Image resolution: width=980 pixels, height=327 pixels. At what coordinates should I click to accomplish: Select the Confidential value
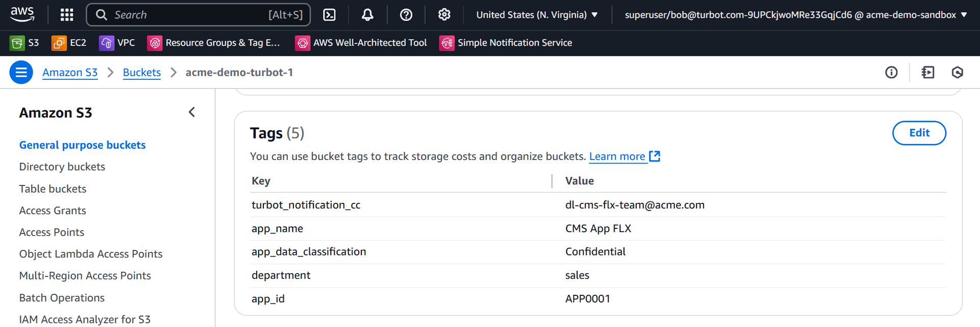(595, 252)
